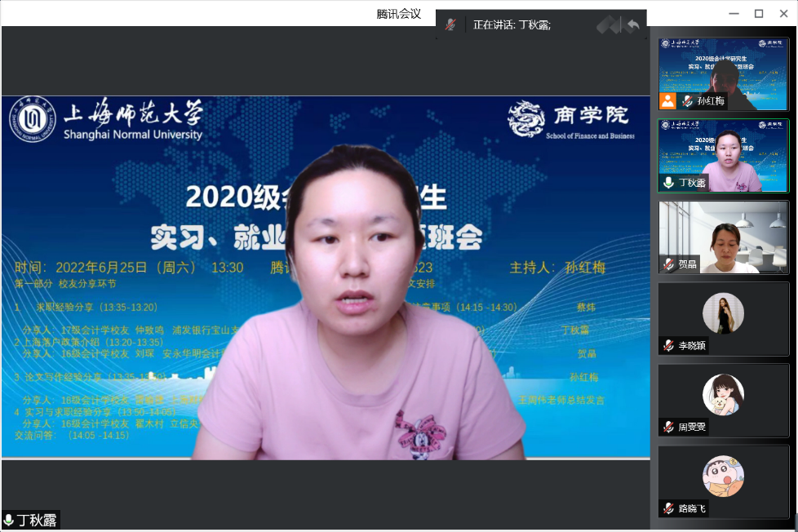Click muted mic icon next to 孙红梅
This screenshot has height=532, width=798.
(x=688, y=101)
